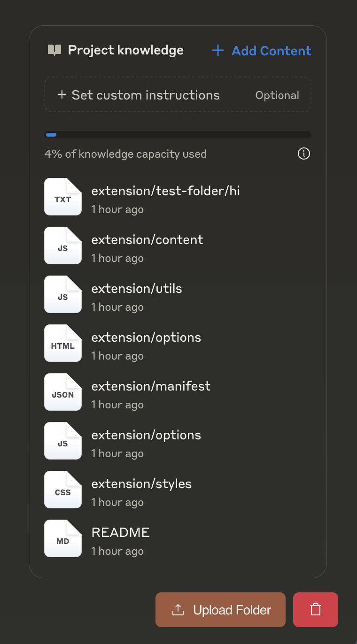This screenshot has width=357, height=644.
Task: Click the Upload Folder button
Action: coord(220,610)
